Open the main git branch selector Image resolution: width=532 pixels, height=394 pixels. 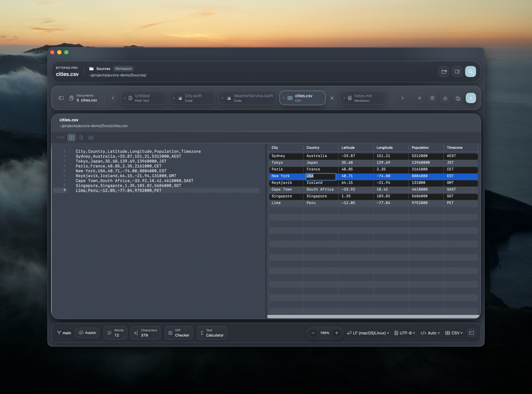64,333
